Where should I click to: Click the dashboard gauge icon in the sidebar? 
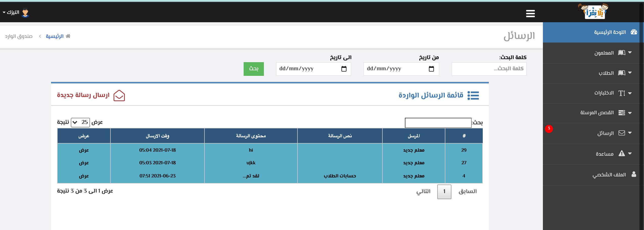click(634, 32)
